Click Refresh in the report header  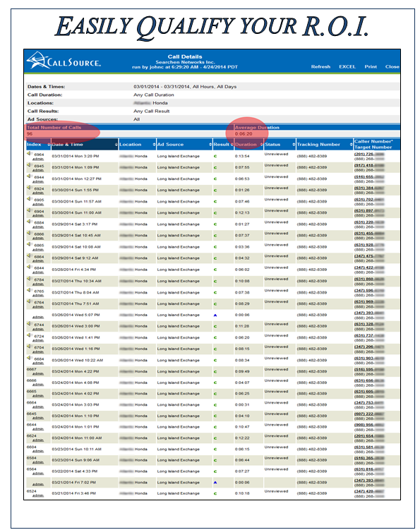pyautogui.click(x=320, y=66)
